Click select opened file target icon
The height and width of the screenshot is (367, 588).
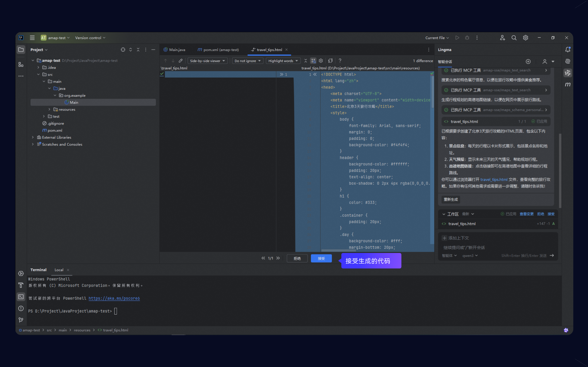tap(123, 50)
